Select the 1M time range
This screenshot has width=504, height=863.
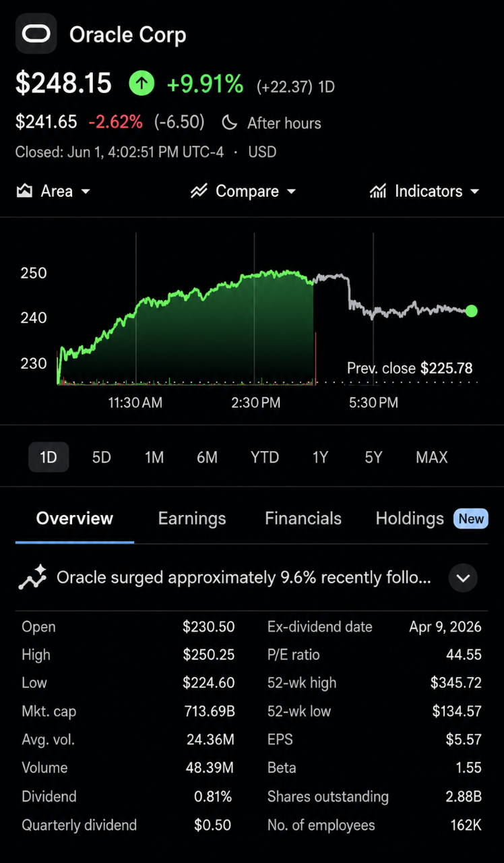click(154, 457)
